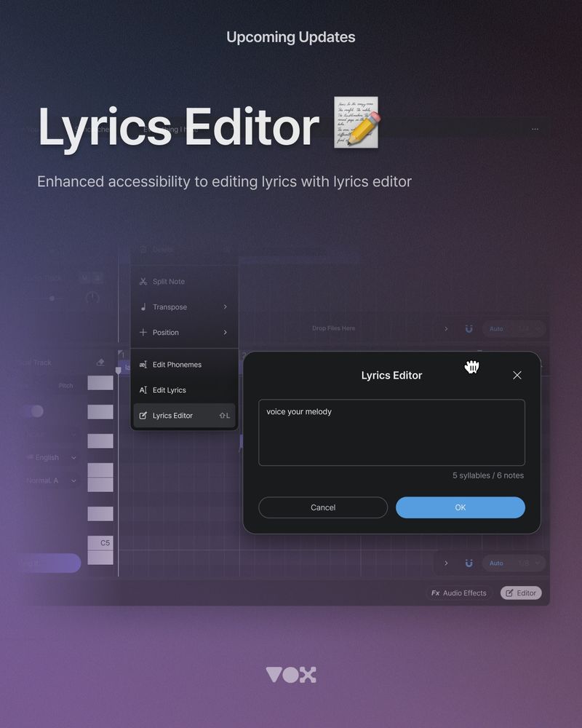This screenshot has height=728, width=582.
Task: Open the Position submenu entry
Action: point(185,333)
